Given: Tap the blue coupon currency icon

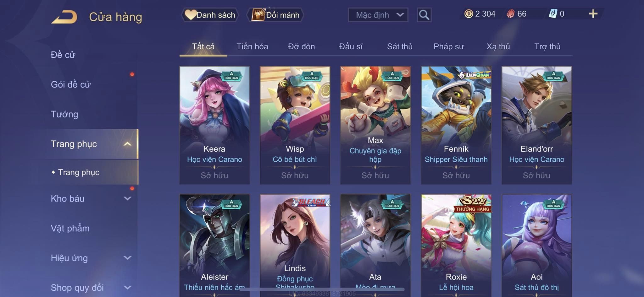Looking at the screenshot, I should [x=553, y=14].
